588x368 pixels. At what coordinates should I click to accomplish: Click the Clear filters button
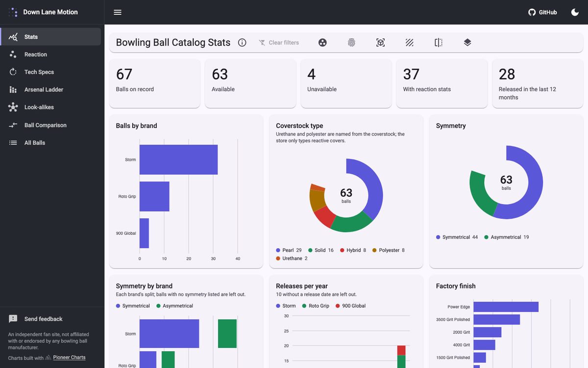coord(279,43)
